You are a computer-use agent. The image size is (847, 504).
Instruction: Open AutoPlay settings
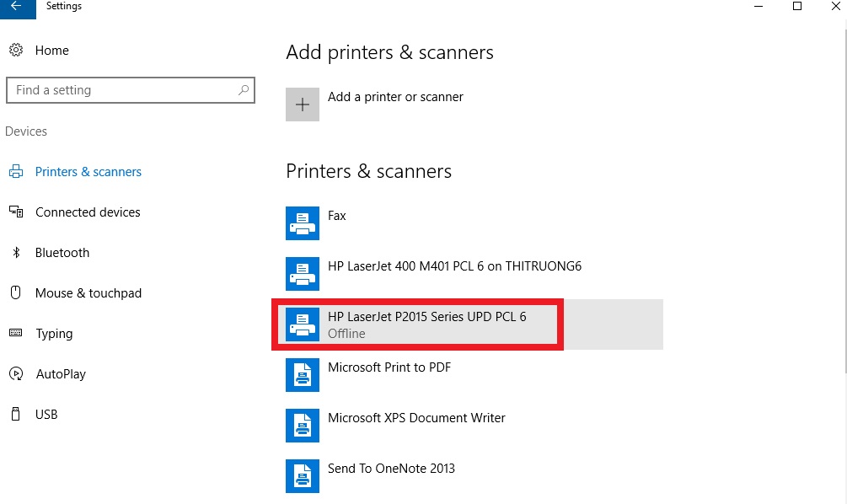click(x=61, y=374)
